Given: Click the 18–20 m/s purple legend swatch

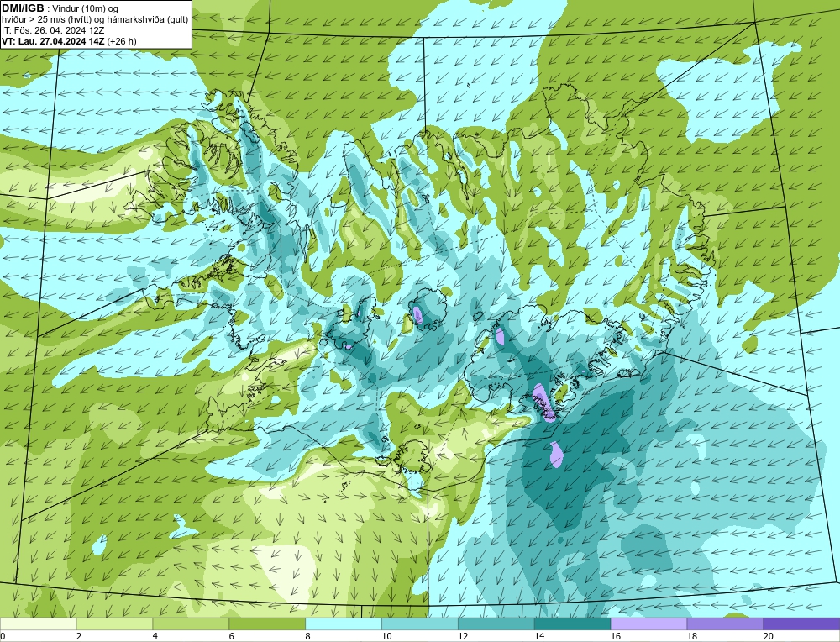Looking at the screenshot, I should pos(726,624).
